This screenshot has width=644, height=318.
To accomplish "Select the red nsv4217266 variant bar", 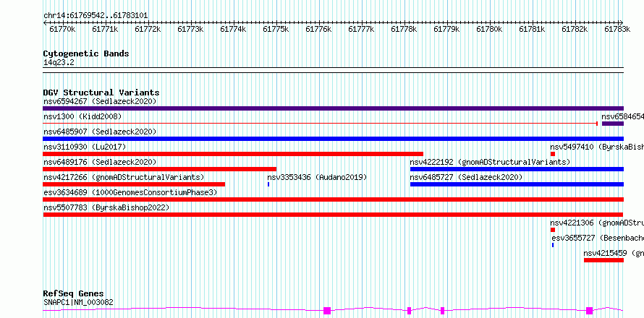I will pos(134,184).
